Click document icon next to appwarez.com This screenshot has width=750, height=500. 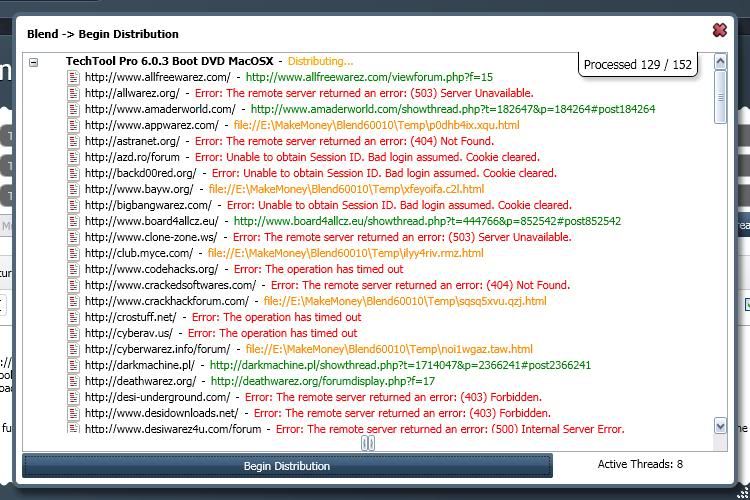[x=73, y=125]
